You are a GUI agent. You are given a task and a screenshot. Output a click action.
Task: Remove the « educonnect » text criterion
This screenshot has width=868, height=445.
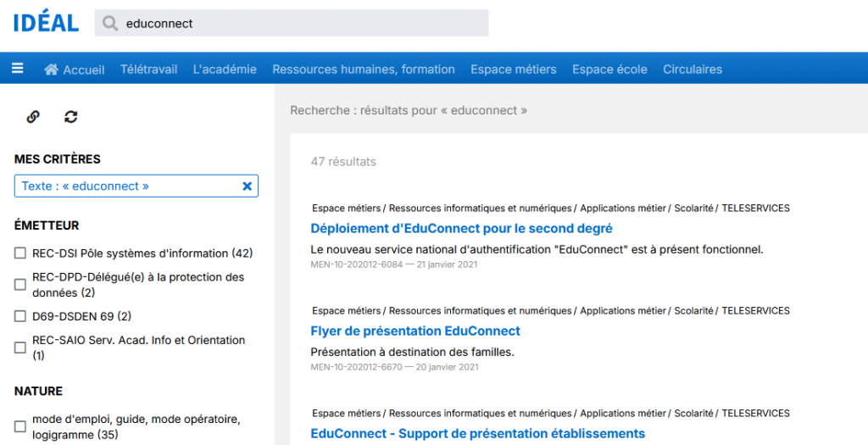click(x=248, y=186)
